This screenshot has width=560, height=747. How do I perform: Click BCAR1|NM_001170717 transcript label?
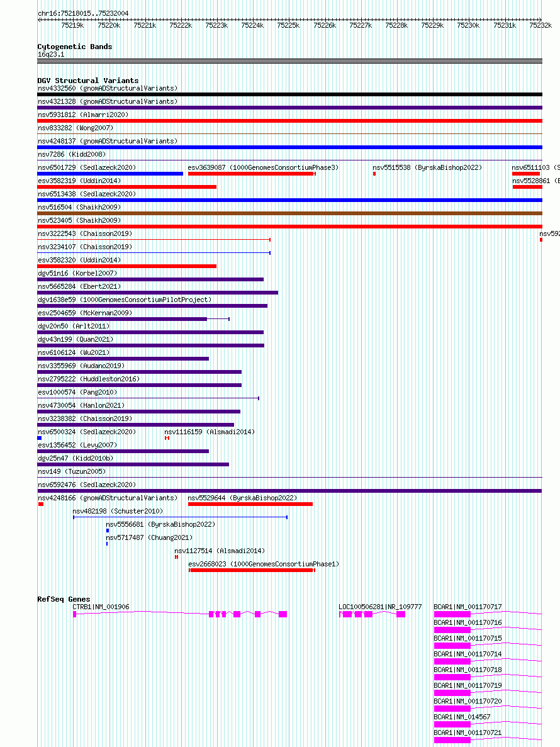point(468,607)
